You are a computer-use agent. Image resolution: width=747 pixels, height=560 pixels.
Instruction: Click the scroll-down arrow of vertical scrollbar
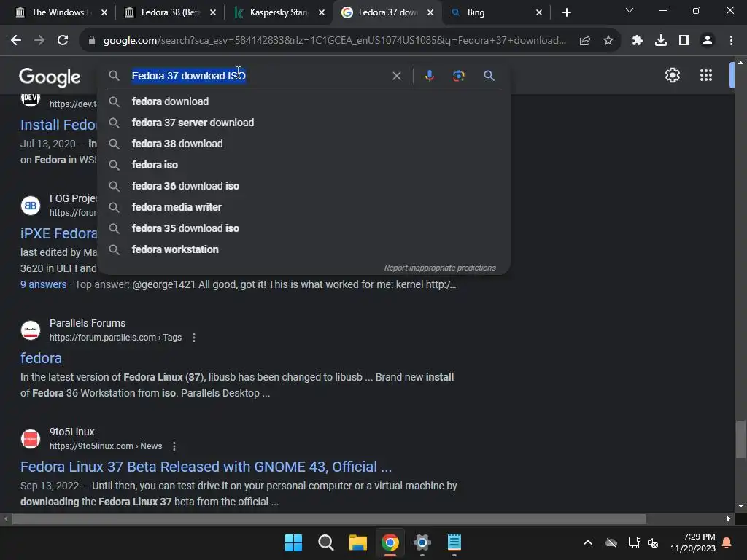tap(740, 506)
